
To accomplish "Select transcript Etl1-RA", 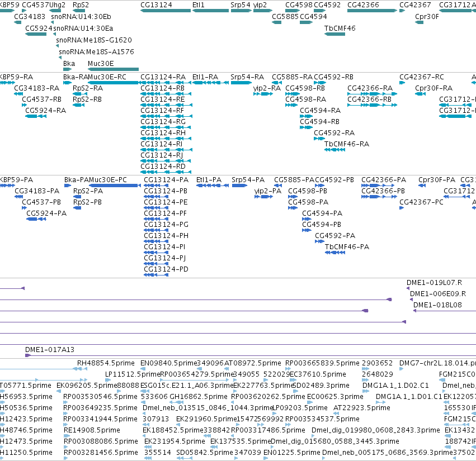I will (x=210, y=83).
